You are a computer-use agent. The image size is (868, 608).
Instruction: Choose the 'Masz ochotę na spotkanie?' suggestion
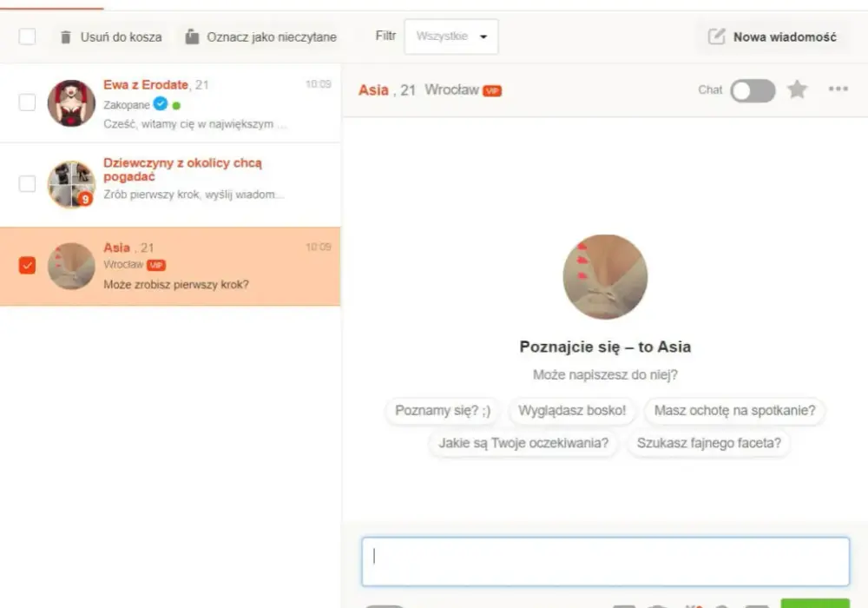tap(734, 411)
